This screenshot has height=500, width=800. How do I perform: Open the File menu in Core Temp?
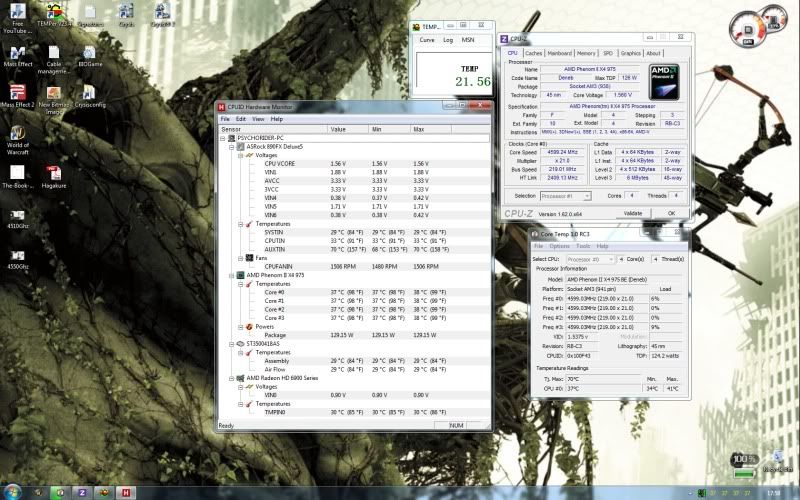pyautogui.click(x=538, y=246)
